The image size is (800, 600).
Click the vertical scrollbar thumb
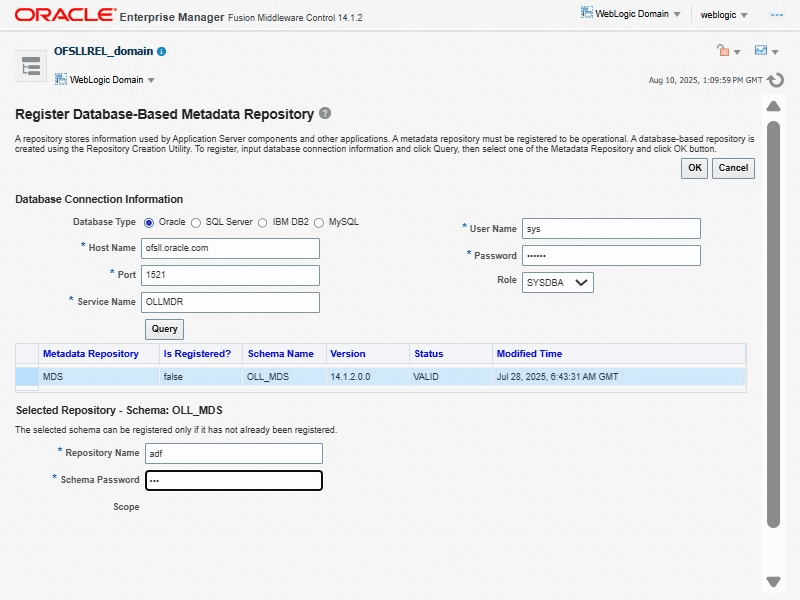[773, 324]
